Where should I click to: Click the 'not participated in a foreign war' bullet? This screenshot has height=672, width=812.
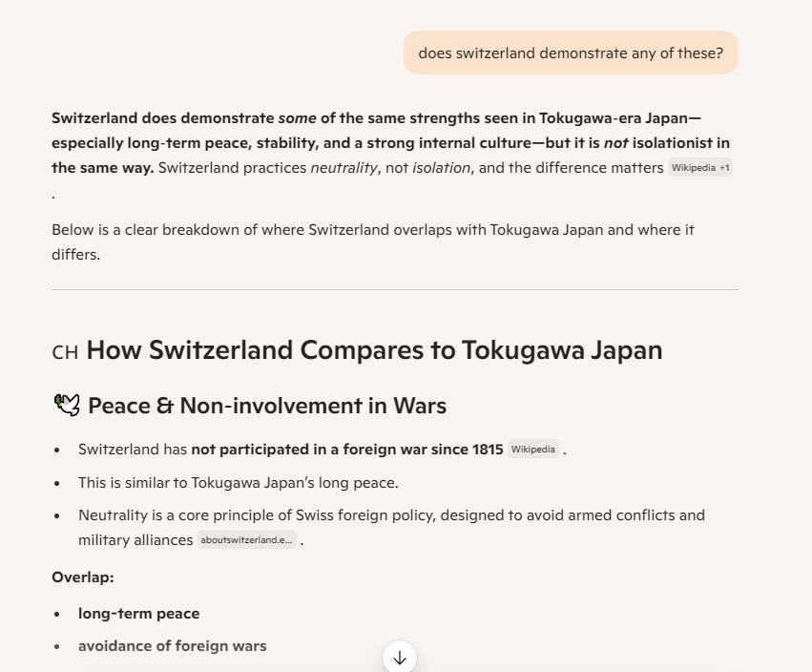click(291, 450)
